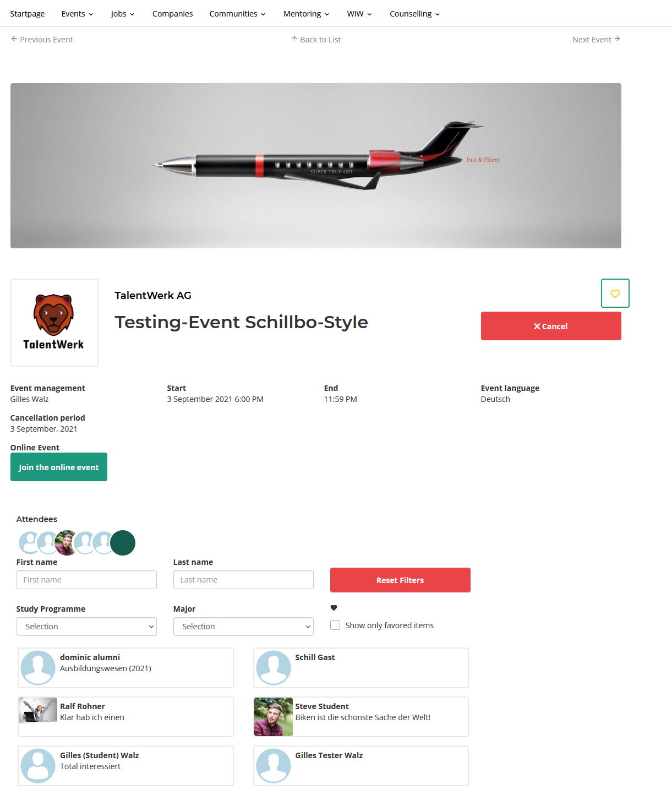
Task: Open the Companies menu item
Action: tap(172, 14)
